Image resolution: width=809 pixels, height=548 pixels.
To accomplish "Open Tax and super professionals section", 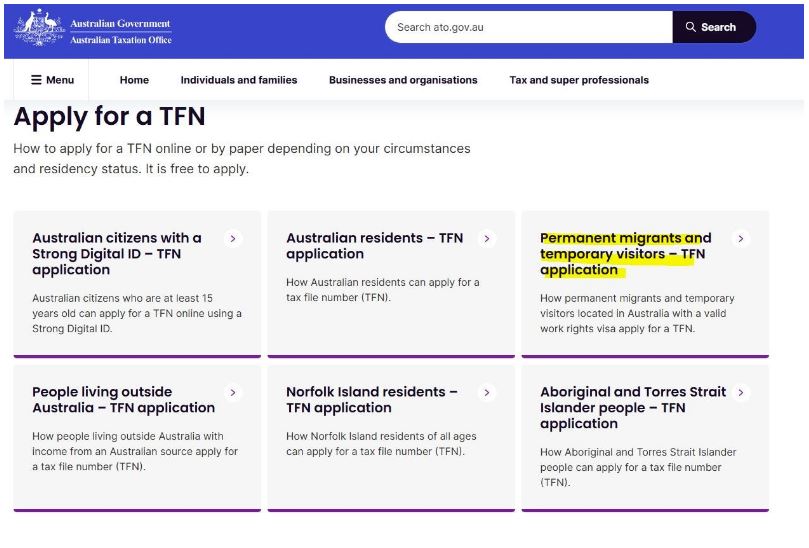I will point(579,80).
